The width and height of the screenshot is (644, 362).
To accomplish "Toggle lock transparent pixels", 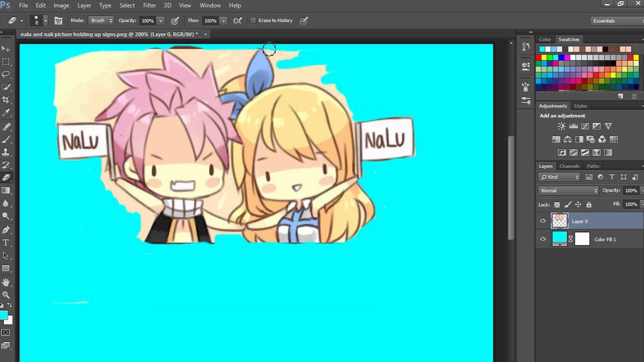I will [x=557, y=205].
